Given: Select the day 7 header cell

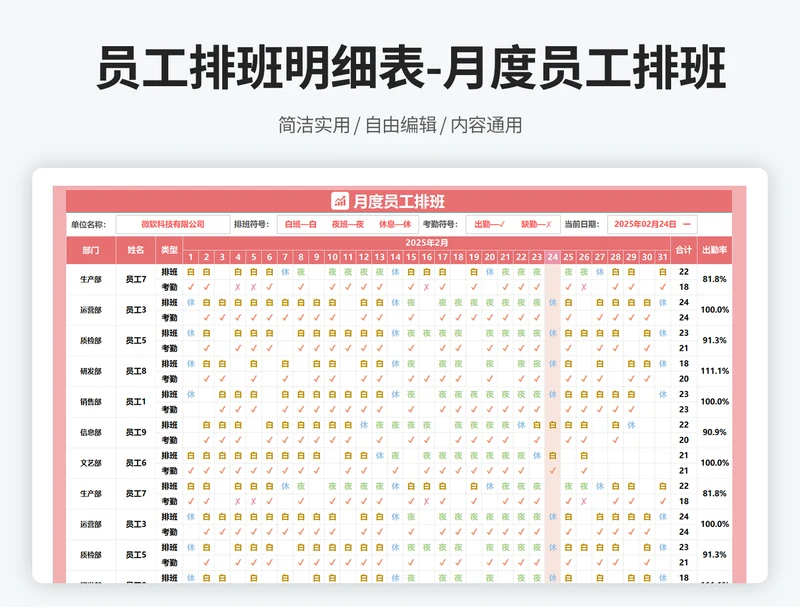Looking at the screenshot, I should pyautogui.click(x=285, y=257).
